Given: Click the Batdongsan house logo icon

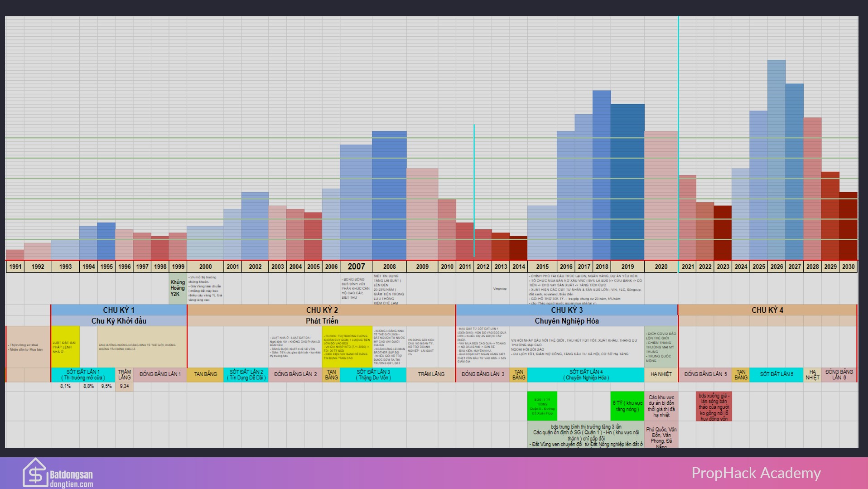Looking at the screenshot, I should point(35,472).
